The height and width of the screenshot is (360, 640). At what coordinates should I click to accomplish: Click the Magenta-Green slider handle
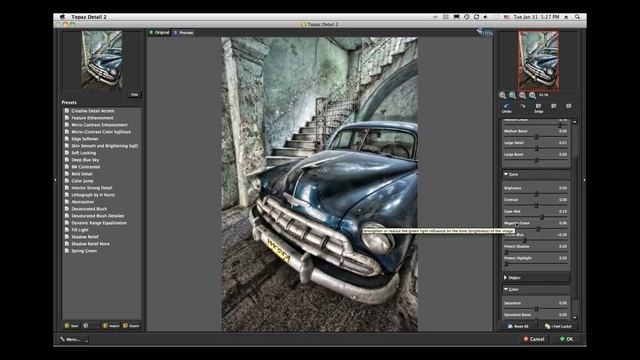click(538, 229)
